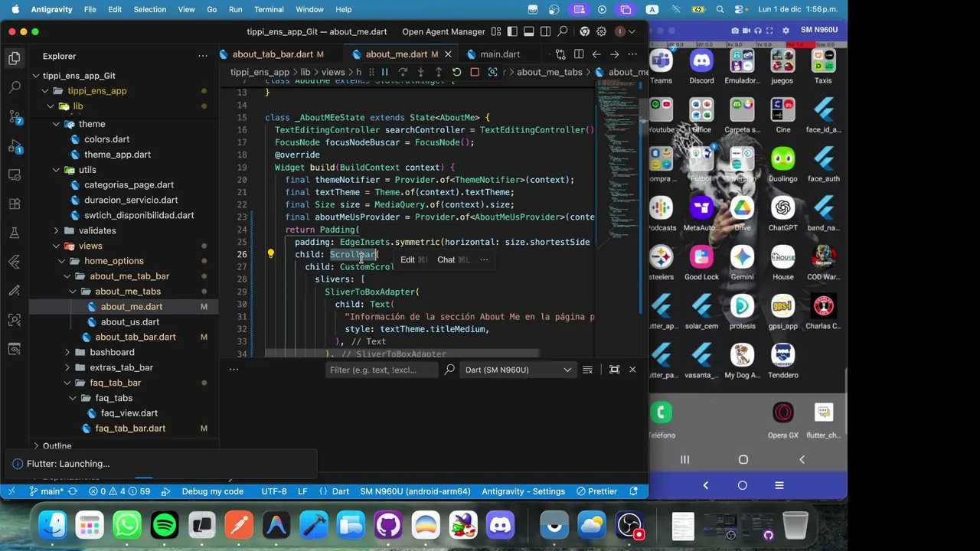Navigate forward with the right arrow
This screenshot has height=551, width=980.
(x=614, y=54)
